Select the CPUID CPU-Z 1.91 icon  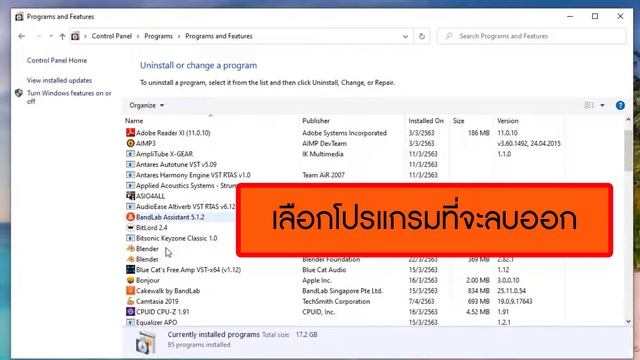pyautogui.click(x=130, y=311)
